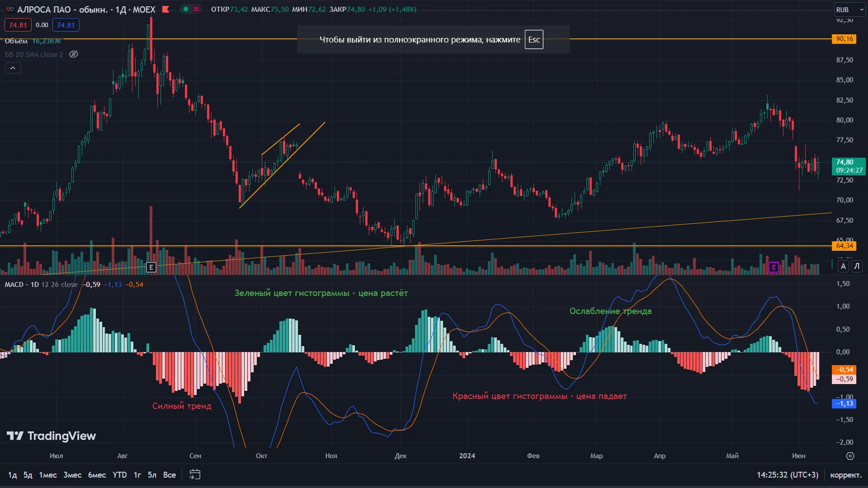
Task: Open the white earnings E marker
Action: click(x=151, y=267)
